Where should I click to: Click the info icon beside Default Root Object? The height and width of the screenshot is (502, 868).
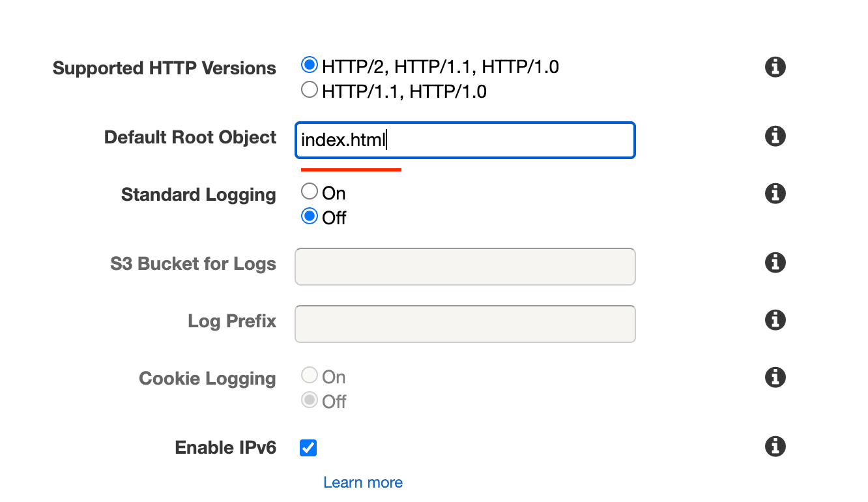pyautogui.click(x=775, y=136)
